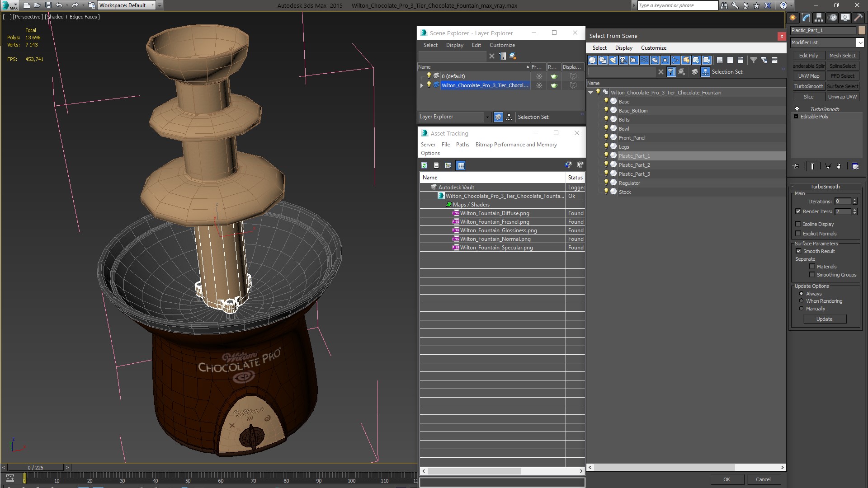
Task: Enable Explicit Normals checkbox
Action: 798,234
